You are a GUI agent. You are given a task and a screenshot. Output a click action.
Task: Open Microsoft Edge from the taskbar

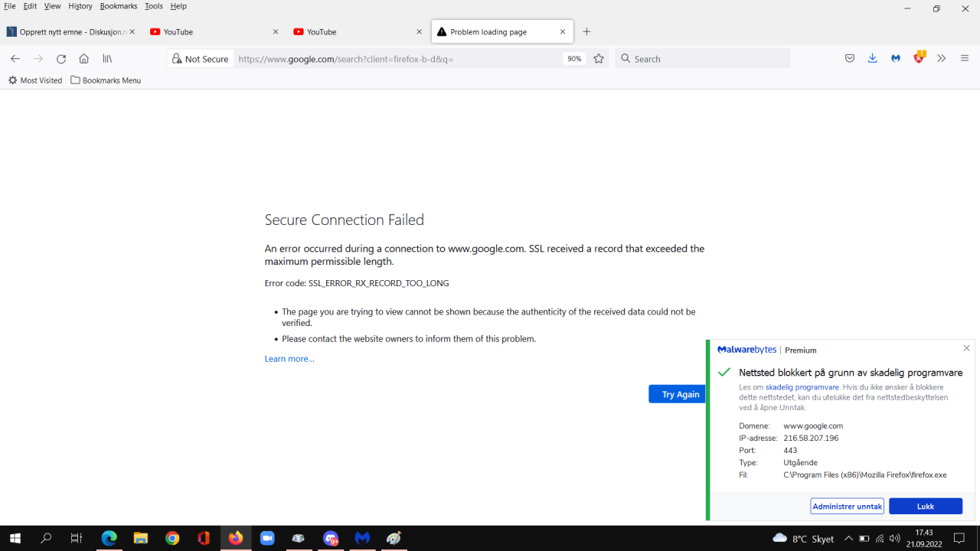pos(109,538)
